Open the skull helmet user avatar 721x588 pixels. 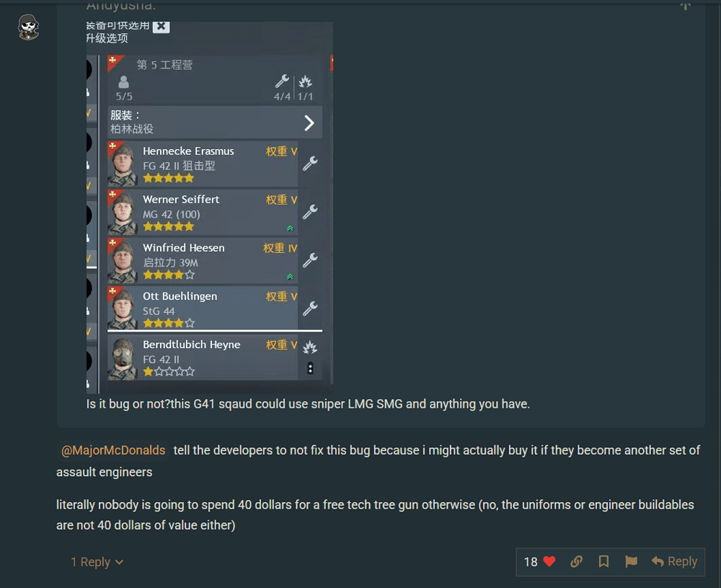pos(29,27)
